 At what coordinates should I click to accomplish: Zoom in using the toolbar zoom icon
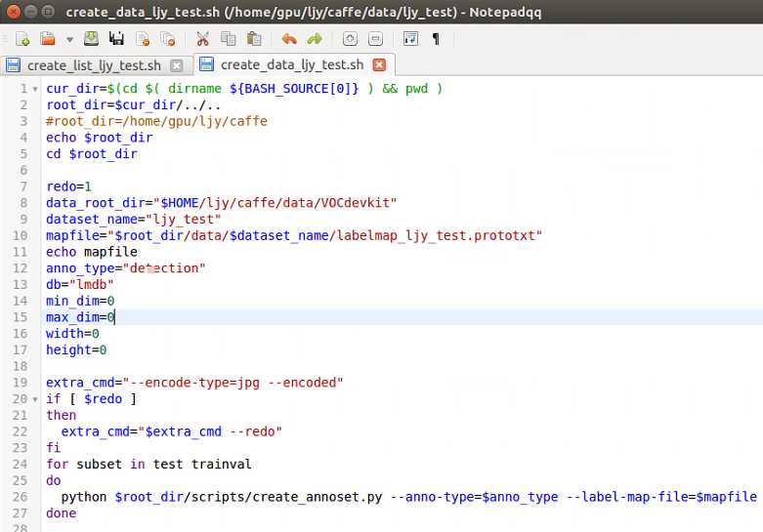(x=350, y=38)
